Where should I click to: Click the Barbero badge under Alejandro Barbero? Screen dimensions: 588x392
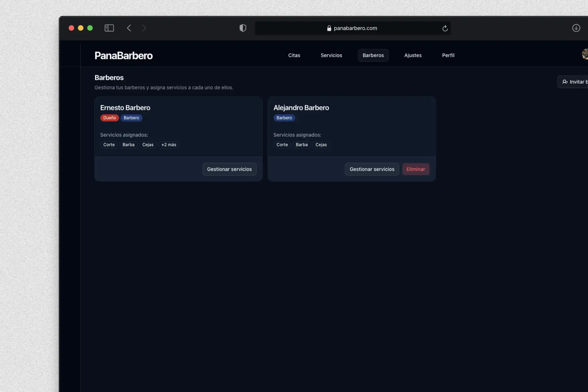[x=284, y=118]
